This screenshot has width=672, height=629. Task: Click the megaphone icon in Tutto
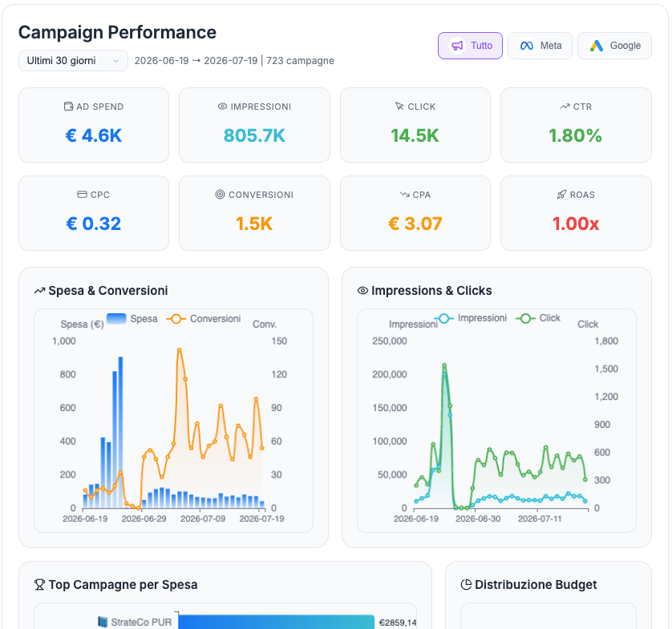[x=457, y=46]
